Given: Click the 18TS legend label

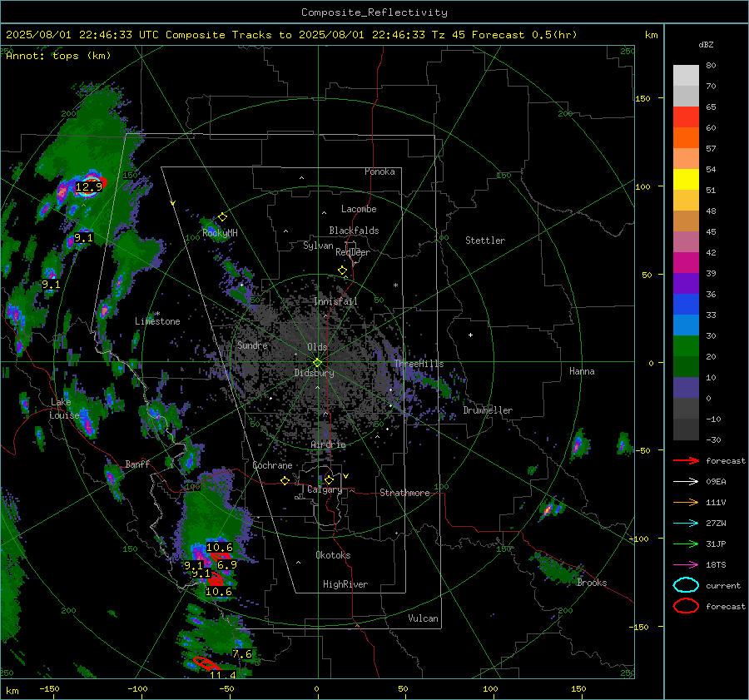Looking at the screenshot, I should [716, 565].
